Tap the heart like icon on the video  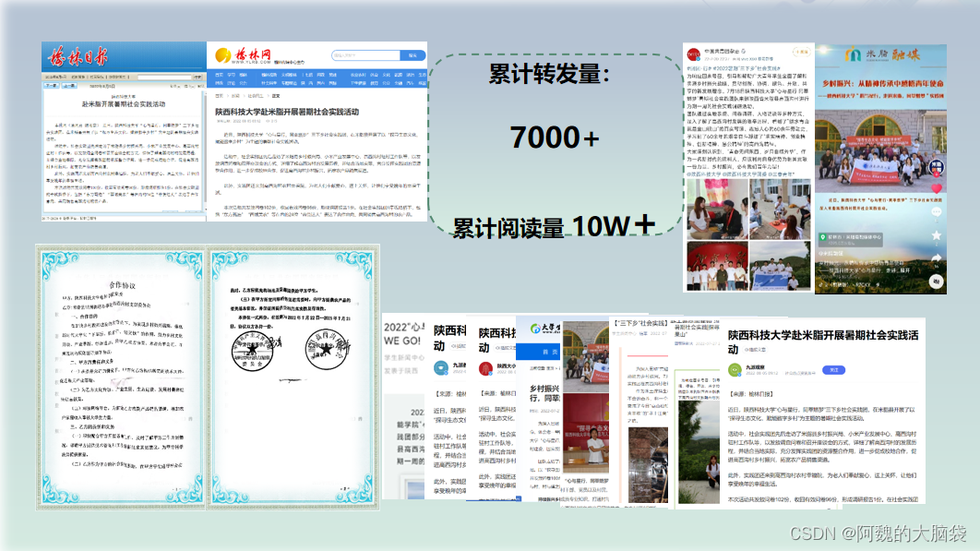[x=938, y=187]
